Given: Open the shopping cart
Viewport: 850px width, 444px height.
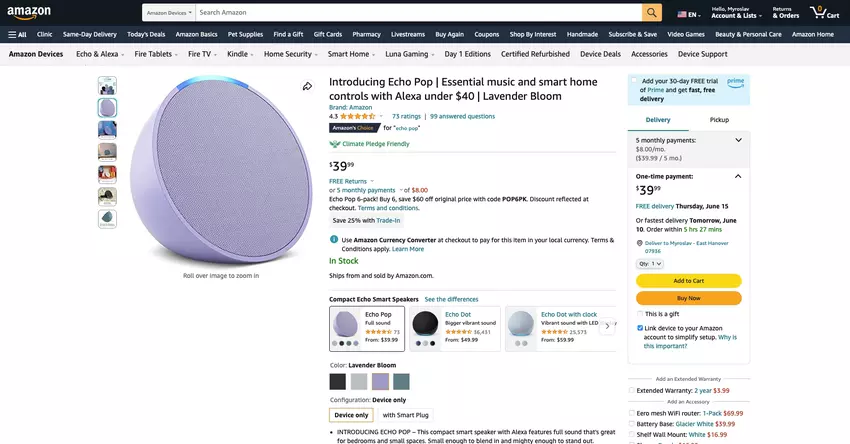Looking at the screenshot, I should pos(825,13).
